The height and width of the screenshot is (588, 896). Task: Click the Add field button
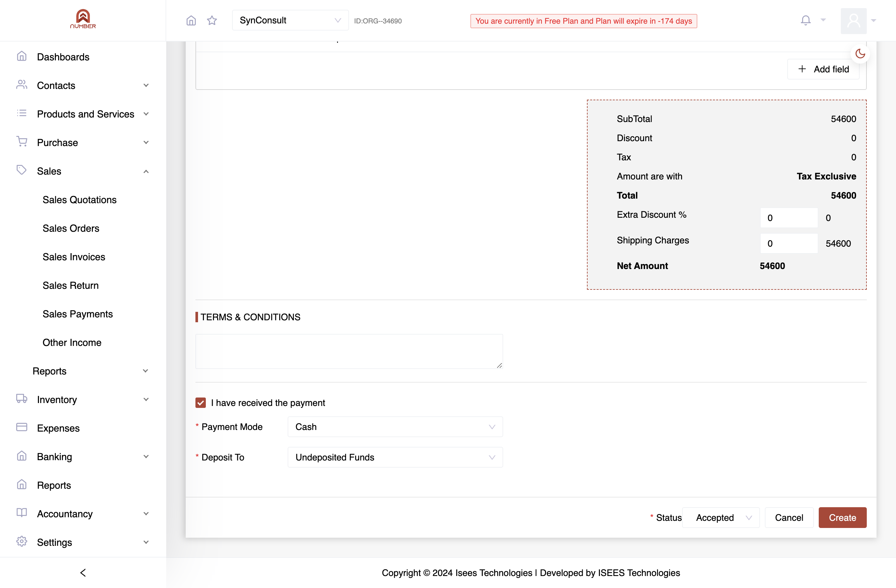(x=823, y=69)
